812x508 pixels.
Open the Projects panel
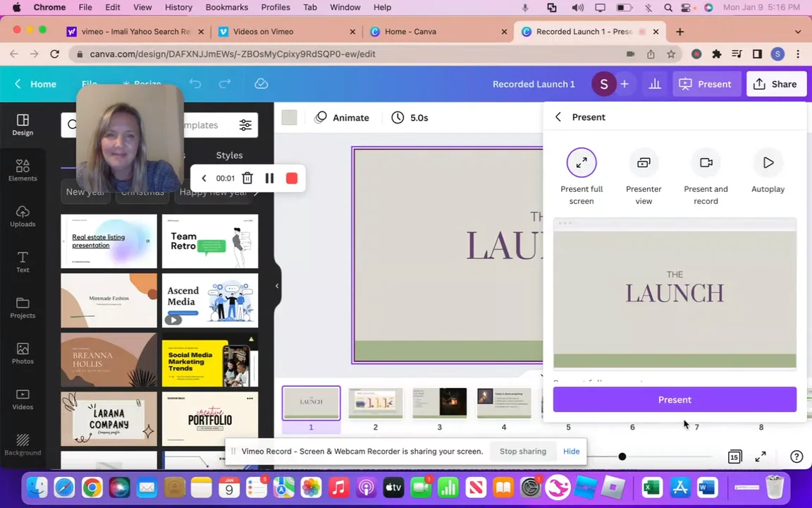click(x=23, y=308)
